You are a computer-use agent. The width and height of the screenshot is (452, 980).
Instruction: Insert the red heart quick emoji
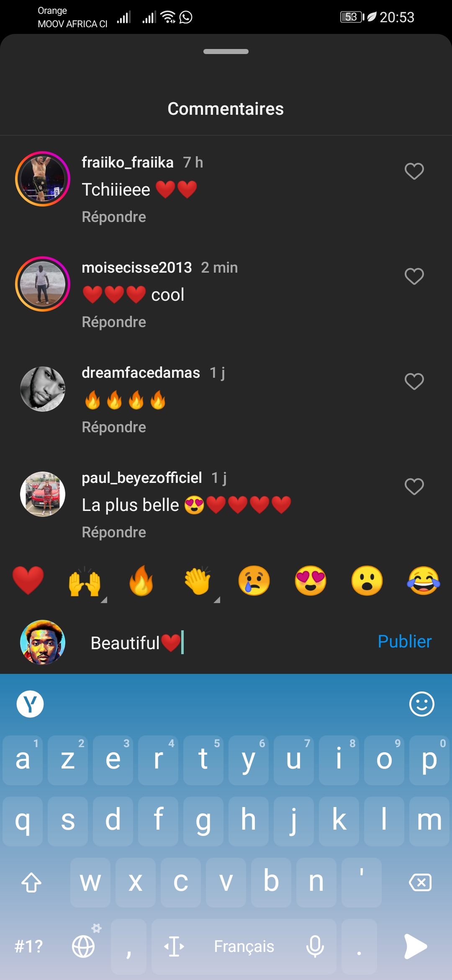[28, 580]
